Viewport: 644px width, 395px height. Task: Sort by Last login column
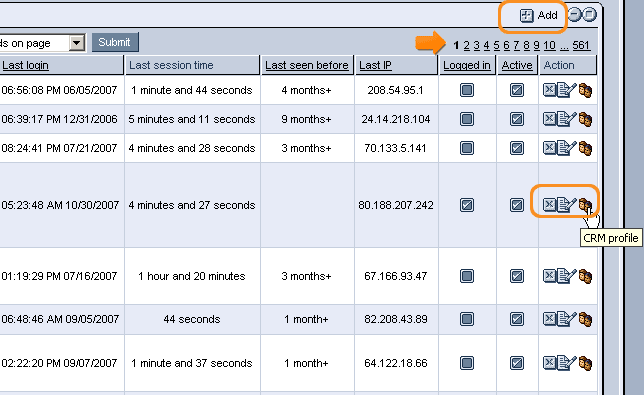25,65
